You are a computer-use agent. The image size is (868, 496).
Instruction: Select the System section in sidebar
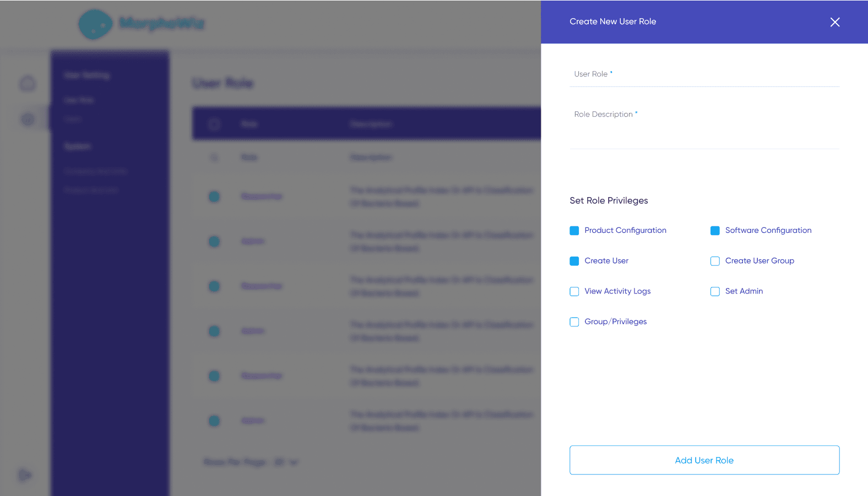tap(77, 146)
